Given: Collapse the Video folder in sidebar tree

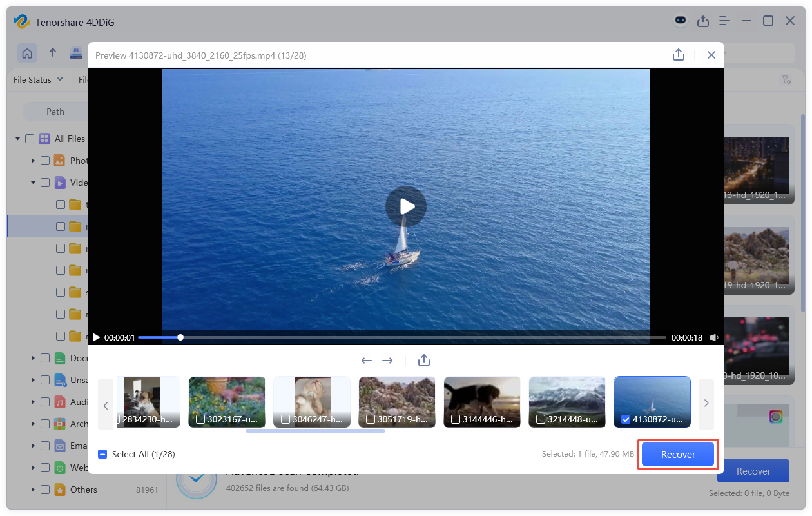Looking at the screenshot, I should [x=32, y=182].
